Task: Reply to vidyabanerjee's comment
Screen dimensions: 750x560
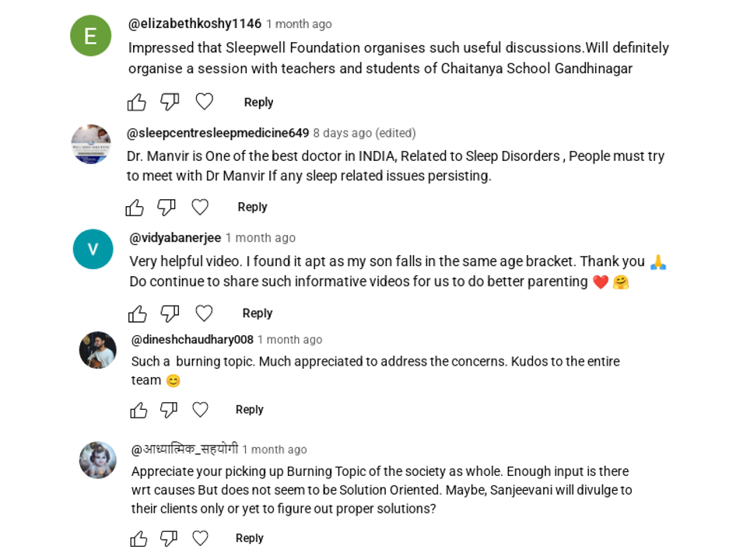Action: (257, 313)
